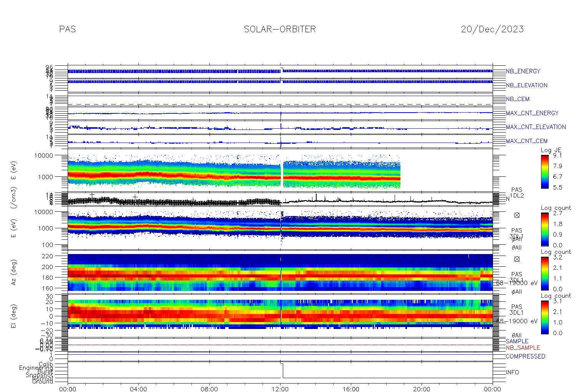Click the PAS 1DL2 label near the density panel
The image size is (581, 392).
516,193
